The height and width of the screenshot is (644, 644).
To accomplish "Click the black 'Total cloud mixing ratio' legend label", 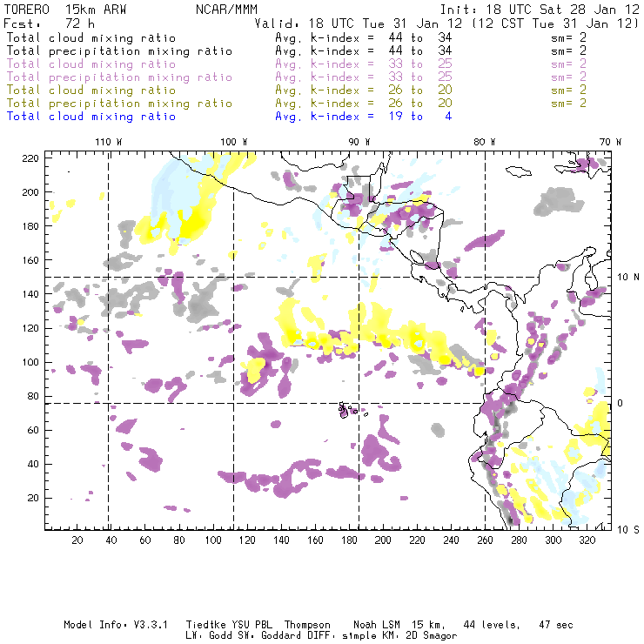I will 91,37.
